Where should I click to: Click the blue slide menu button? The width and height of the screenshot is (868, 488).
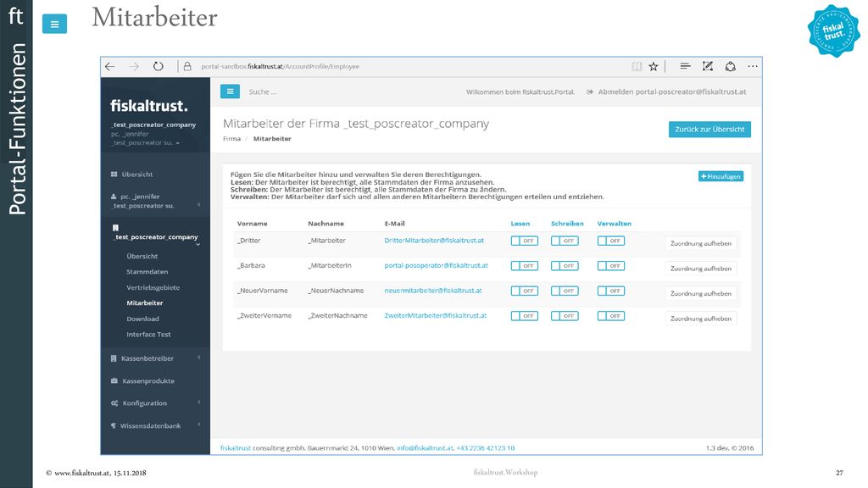point(54,24)
